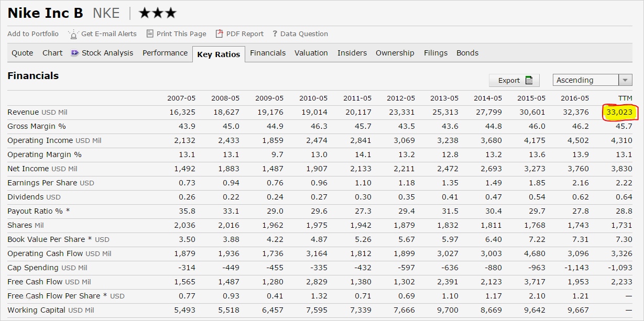
Task: Click the 2016-05 working capital 9,667
Action: coord(578,310)
